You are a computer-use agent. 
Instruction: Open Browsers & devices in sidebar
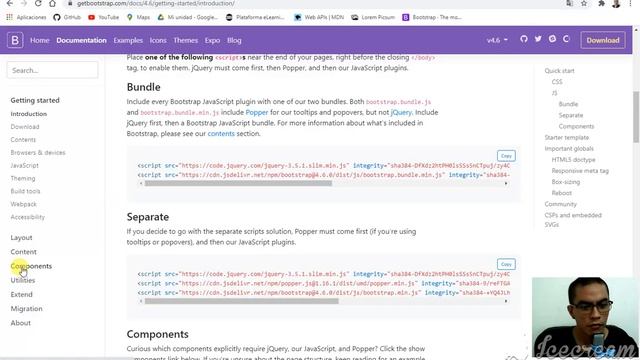38,152
